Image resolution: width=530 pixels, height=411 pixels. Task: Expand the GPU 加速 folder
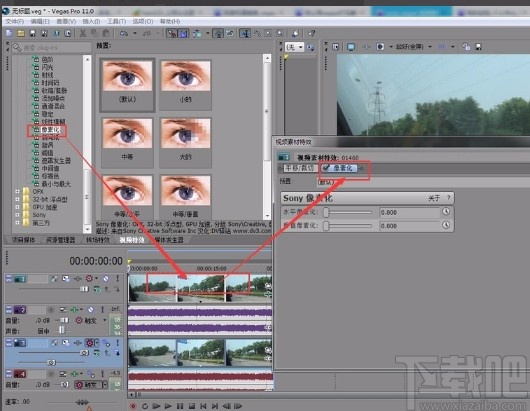pos(17,207)
